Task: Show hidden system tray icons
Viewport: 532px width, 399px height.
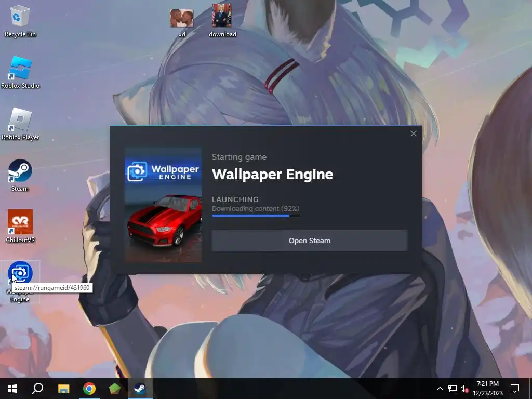Action: point(440,389)
